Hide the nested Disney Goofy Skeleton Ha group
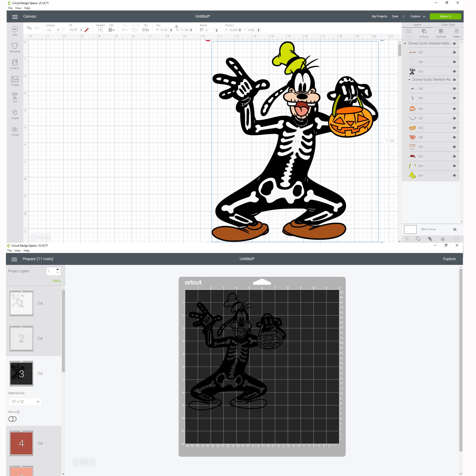The height and width of the screenshot is (476, 476). pyautogui.click(x=454, y=80)
